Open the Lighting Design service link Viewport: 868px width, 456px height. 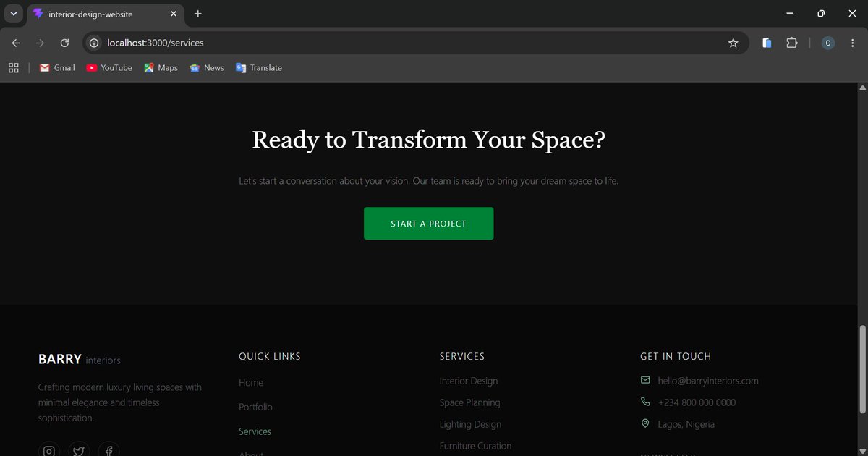tap(470, 424)
